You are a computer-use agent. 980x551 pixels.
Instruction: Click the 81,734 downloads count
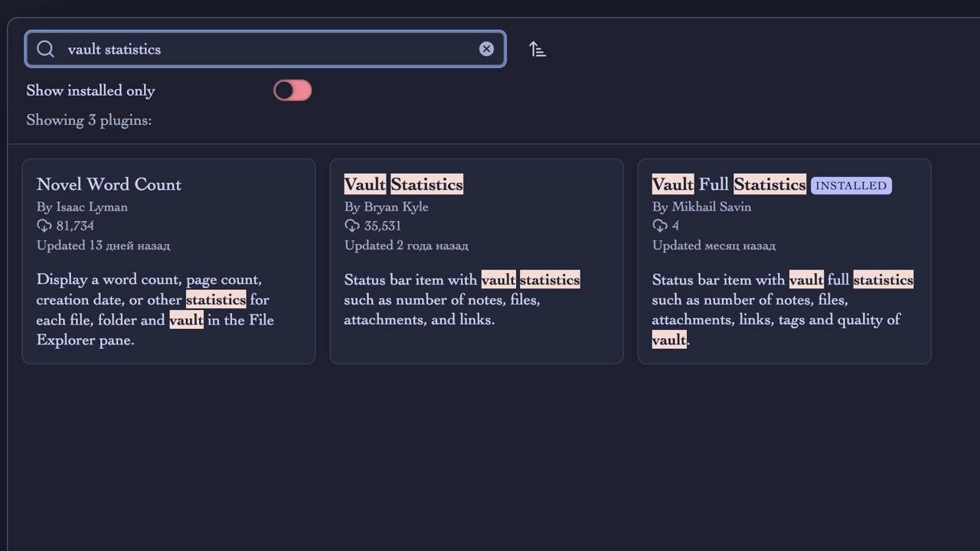click(74, 226)
